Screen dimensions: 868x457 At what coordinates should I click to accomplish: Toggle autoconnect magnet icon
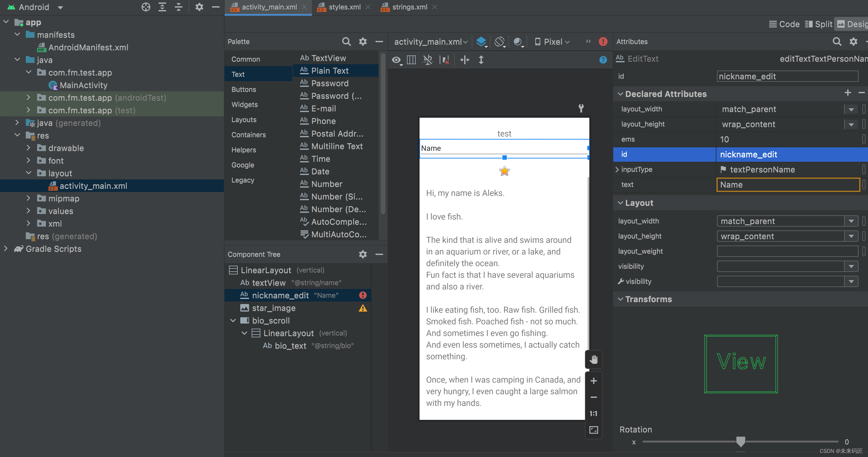[428, 60]
